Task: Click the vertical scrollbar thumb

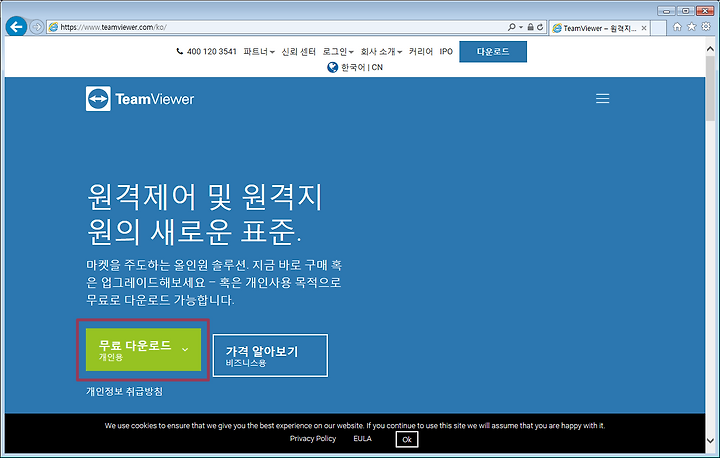Action: [x=710, y=88]
